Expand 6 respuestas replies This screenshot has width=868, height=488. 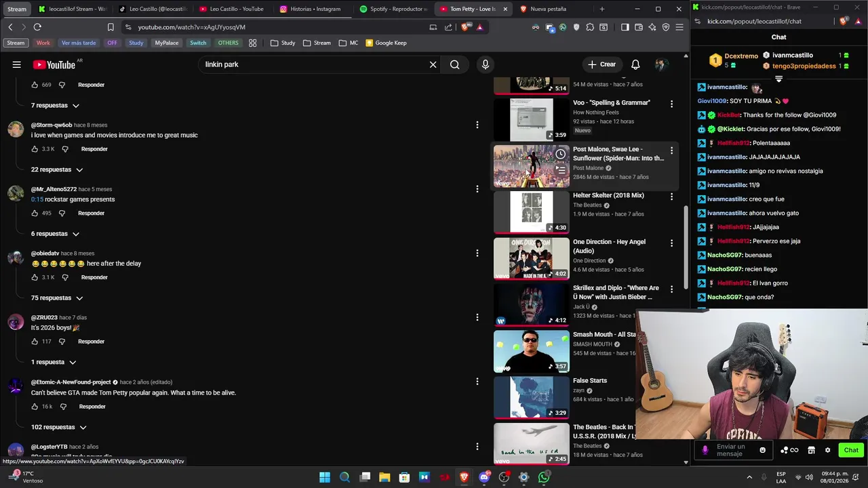55,234
